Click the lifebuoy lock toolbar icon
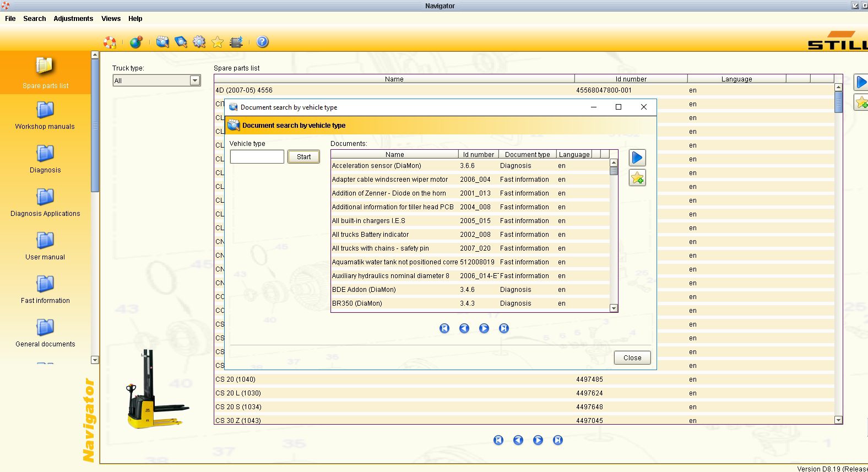The image size is (868, 472). click(x=110, y=42)
